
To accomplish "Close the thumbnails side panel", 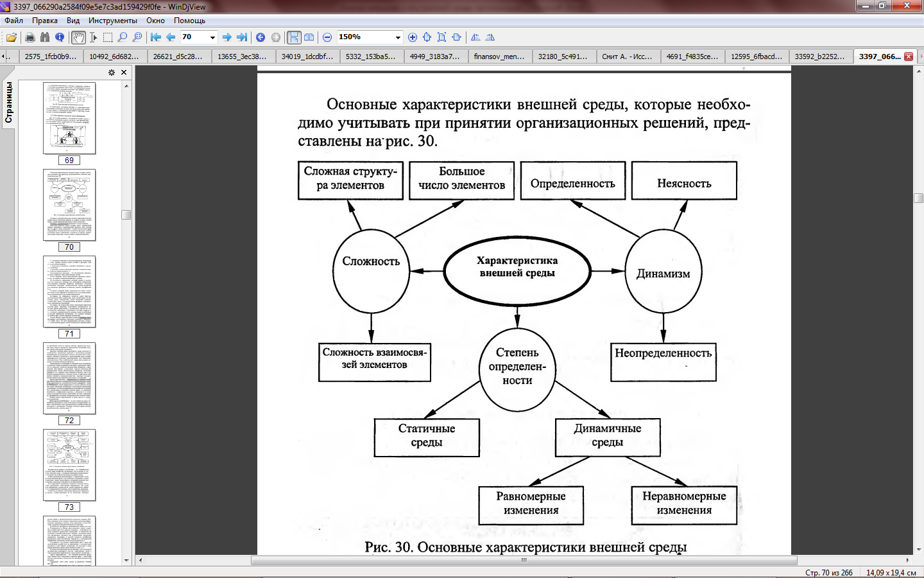I will pyautogui.click(x=124, y=73).
